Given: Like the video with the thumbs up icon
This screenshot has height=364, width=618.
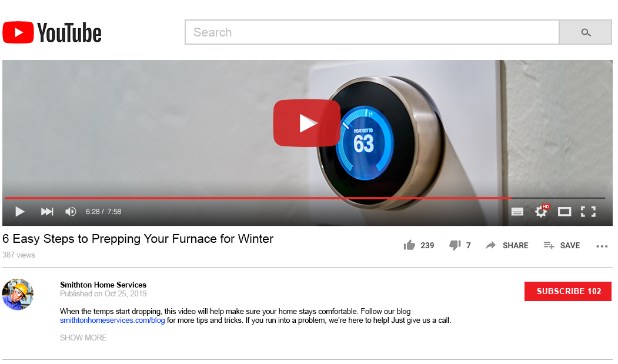Looking at the screenshot, I should [409, 245].
